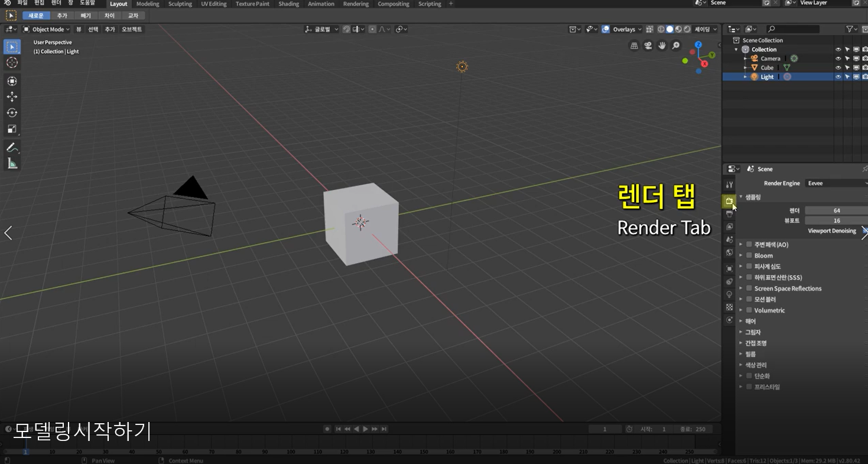
Task: Click the 교차 selection mode button
Action: tap(133, 15)
